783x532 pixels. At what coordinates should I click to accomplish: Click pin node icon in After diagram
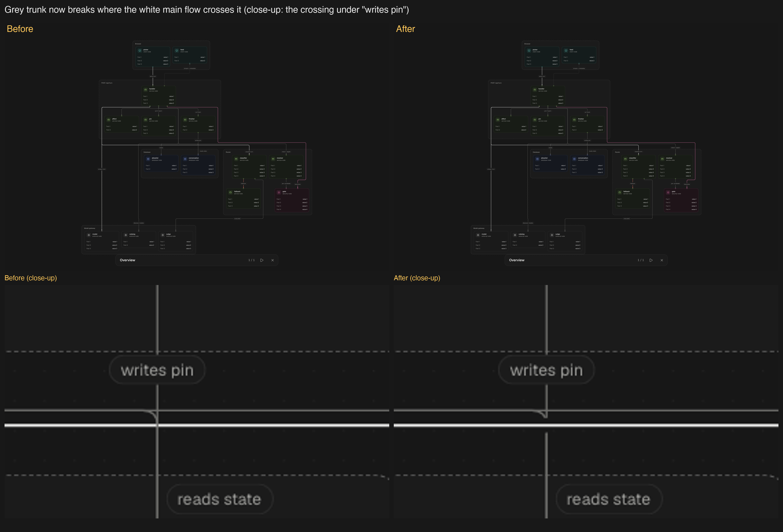(535, 120)
